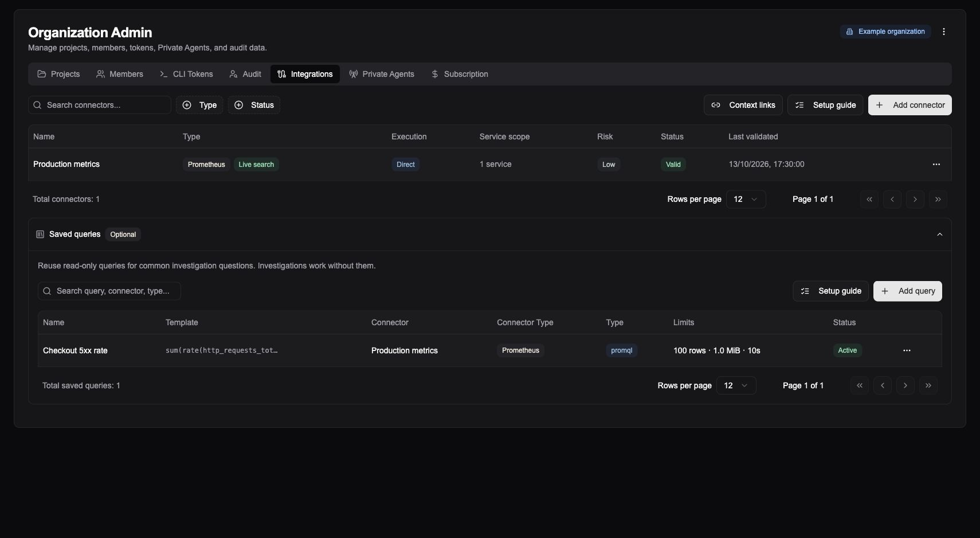Switch to the Members tab

pyautogui.click(x=120, y=74)
